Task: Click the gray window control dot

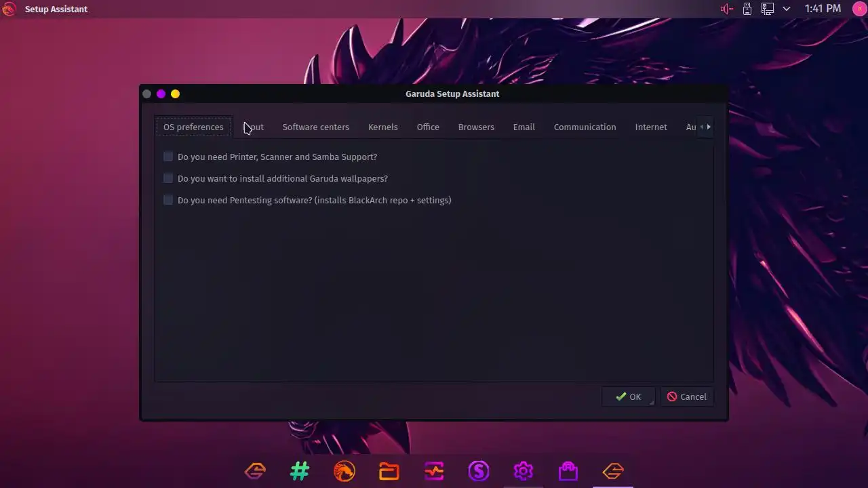Action: click(x=146, y=94)
